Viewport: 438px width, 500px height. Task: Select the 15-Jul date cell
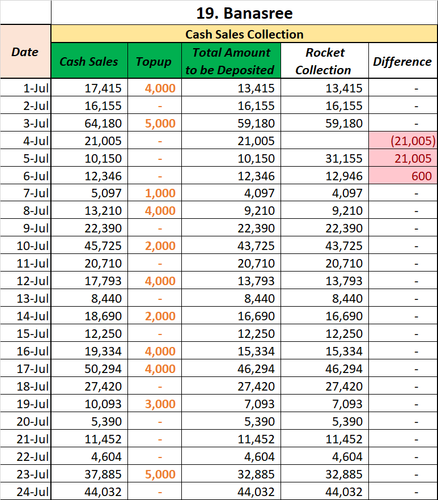pos(25,333)
